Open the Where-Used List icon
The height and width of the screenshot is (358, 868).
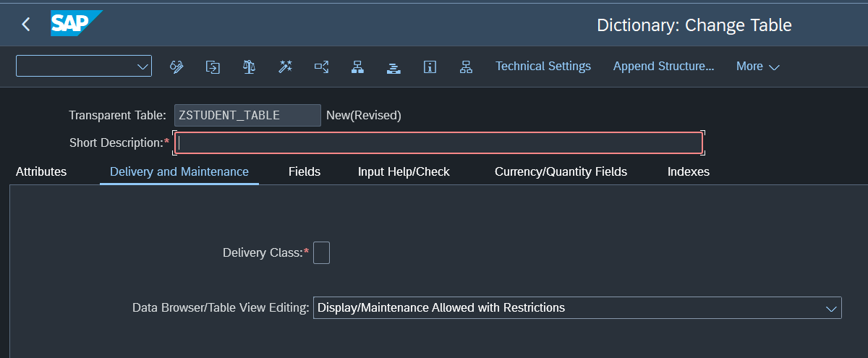click(321, 67)
